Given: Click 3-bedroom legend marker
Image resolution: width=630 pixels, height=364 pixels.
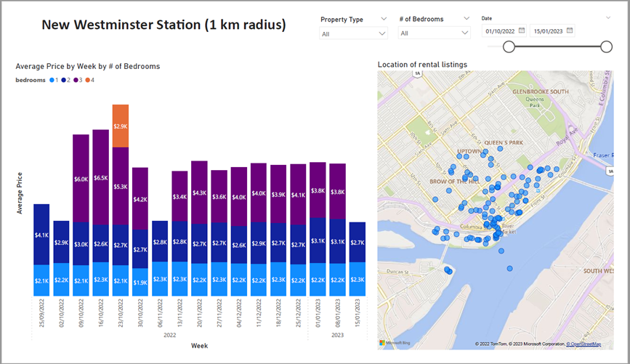Looking at the screenshot, I should tap(76, 80).
